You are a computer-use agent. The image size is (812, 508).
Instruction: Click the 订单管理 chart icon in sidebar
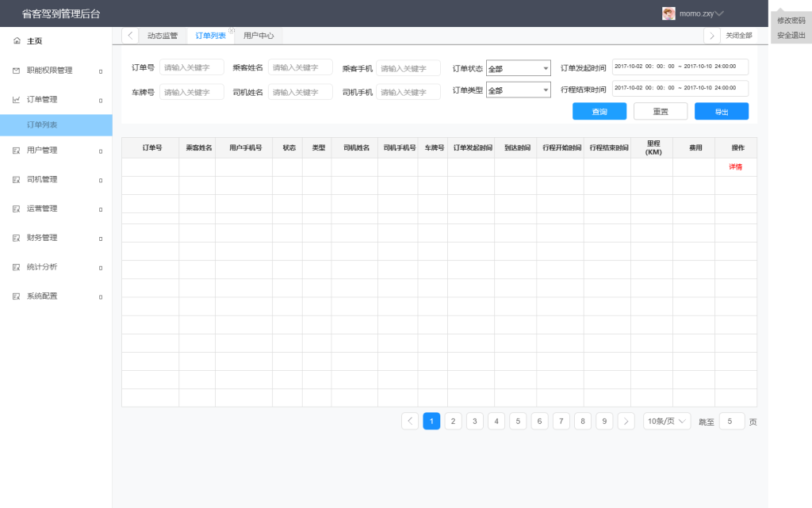[x=17, y=100]
